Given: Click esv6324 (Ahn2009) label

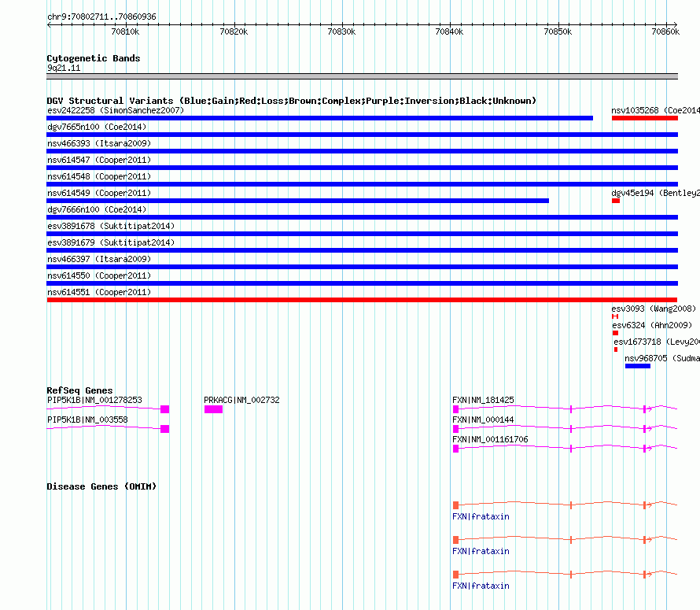Looking at the screenshot, I should (652, 325).
